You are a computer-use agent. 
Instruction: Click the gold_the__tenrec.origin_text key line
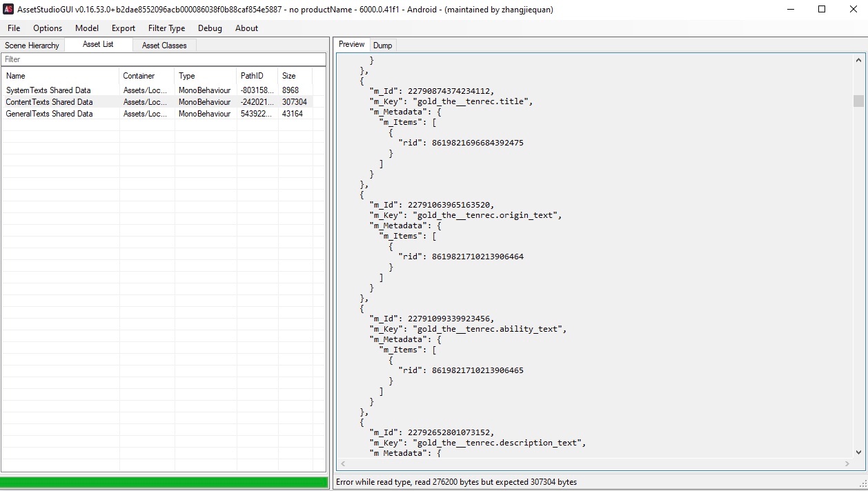pyautogui.click(x=466, y=215)
